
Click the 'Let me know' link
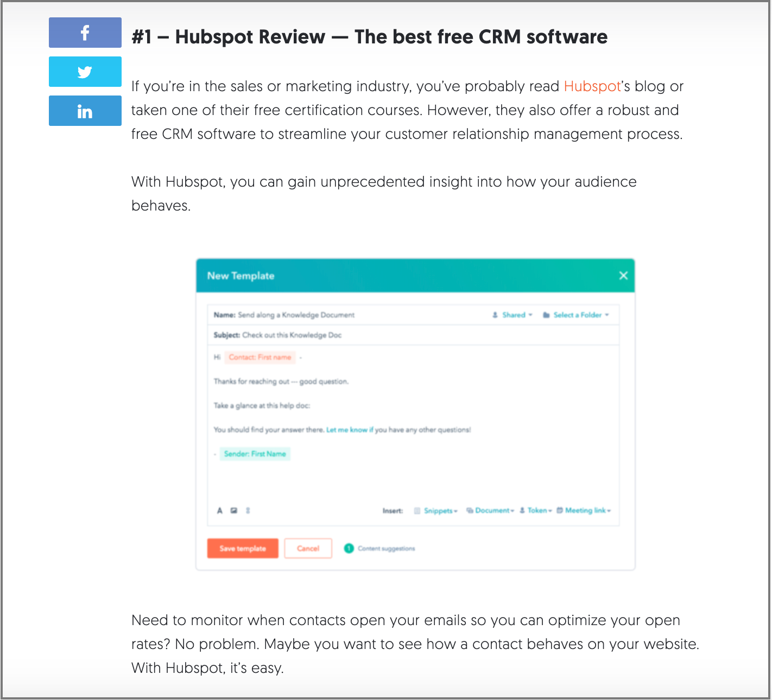[346, 430]
